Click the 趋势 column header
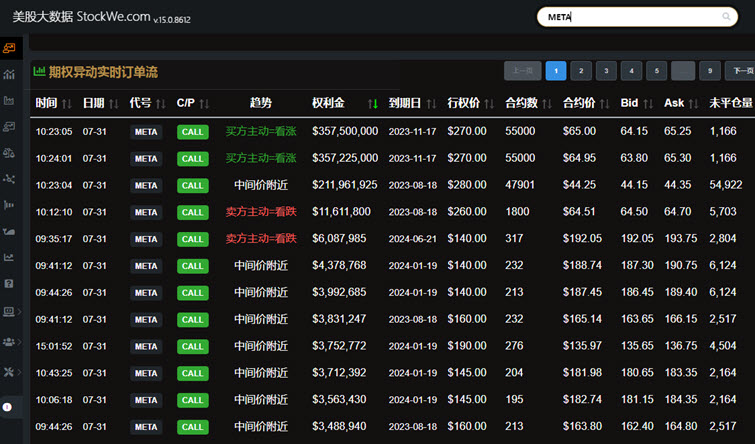This screenshot has height=444, width=755. [260, 103]
